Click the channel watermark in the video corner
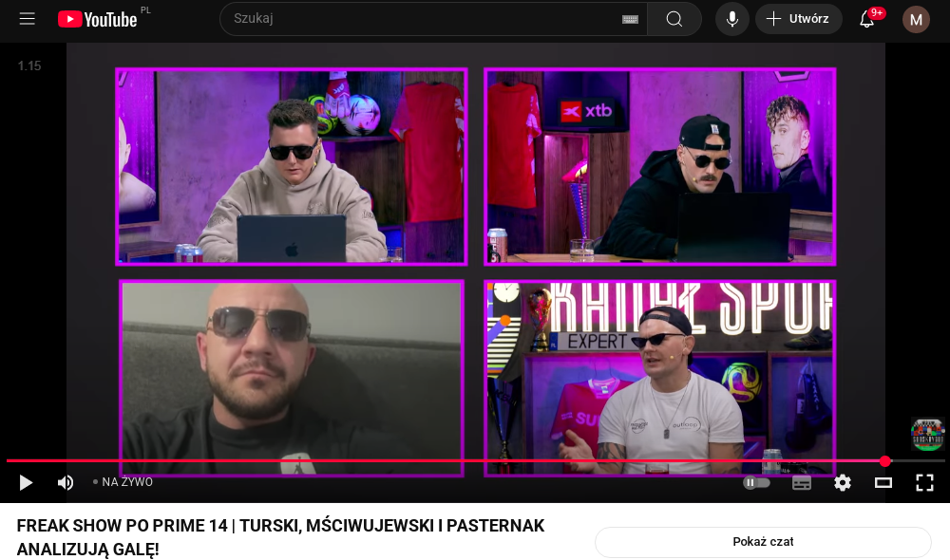950x560 pixels. (927, 434)
